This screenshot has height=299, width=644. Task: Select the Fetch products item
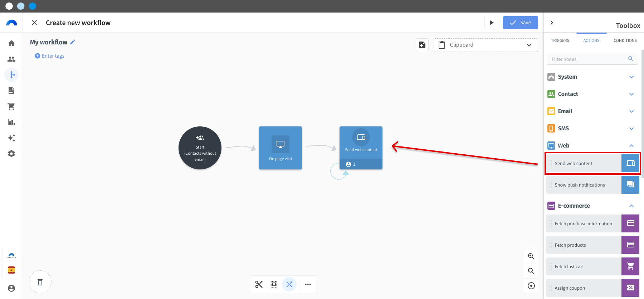pyautogui.click(x=593, y=245)
